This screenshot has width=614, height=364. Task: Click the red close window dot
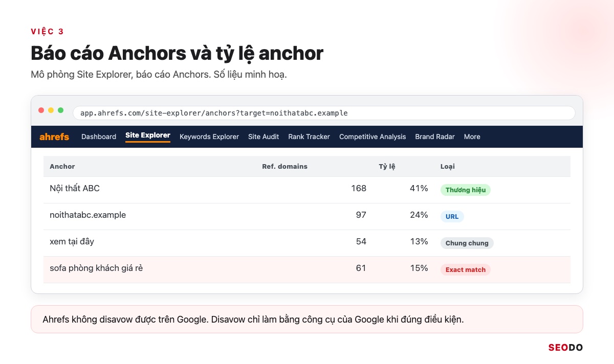click(x=41, y=110)
